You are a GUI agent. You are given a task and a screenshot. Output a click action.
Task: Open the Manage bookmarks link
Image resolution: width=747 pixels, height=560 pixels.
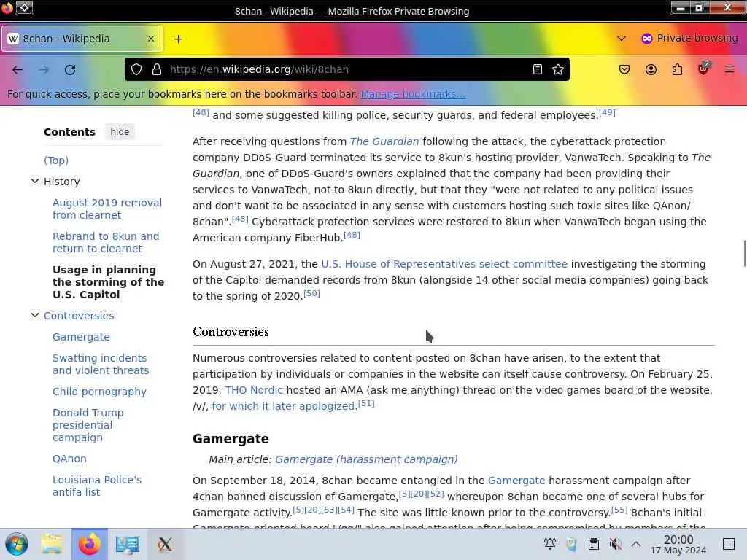click(x=413, y=94)
